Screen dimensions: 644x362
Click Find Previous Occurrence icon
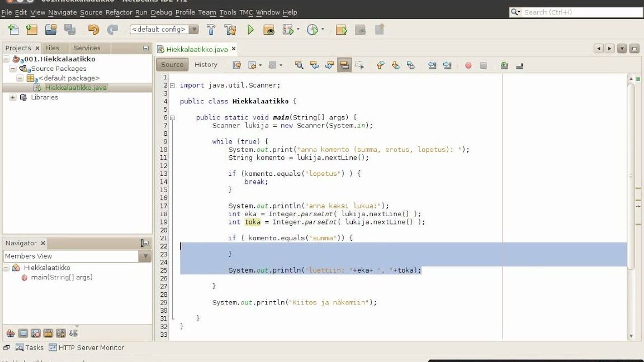pos(314,65)
